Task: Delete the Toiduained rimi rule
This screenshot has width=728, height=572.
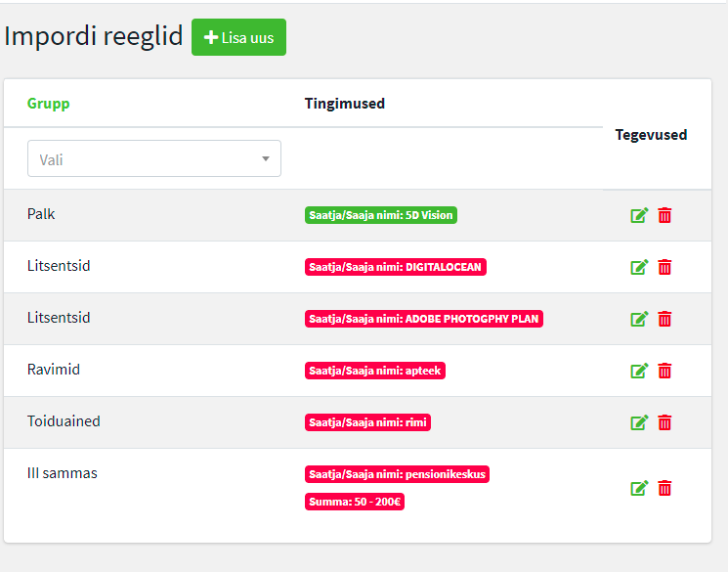Action: tap(664, 422)
